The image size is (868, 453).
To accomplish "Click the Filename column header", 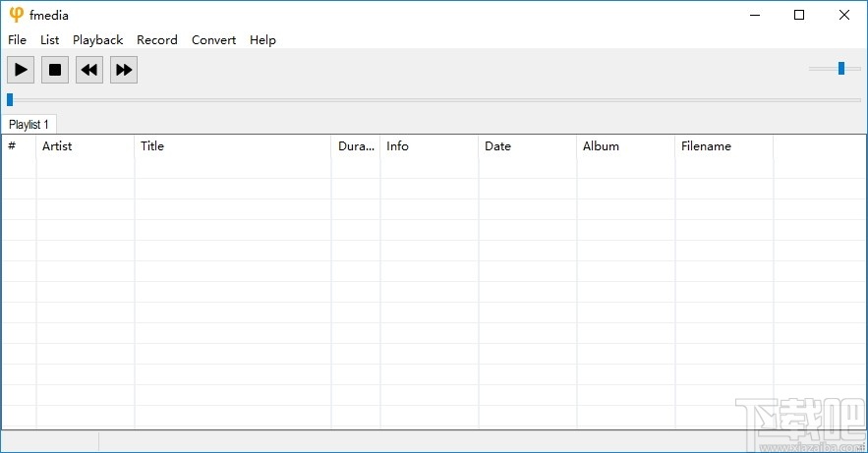I will [723, 146].
